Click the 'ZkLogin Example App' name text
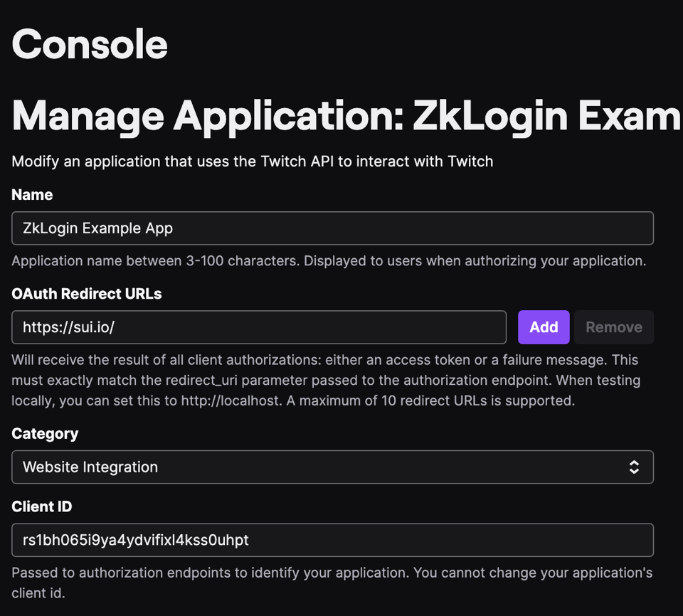 [98, 228]
